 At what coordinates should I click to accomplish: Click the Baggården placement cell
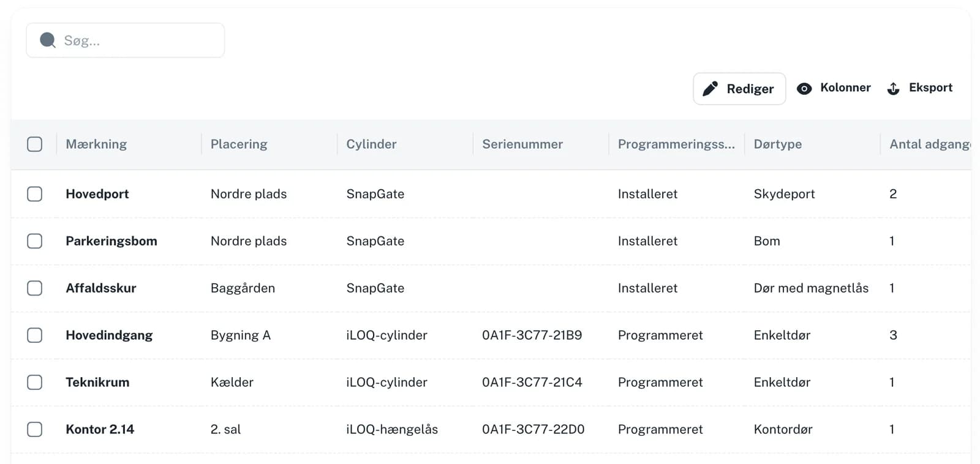tap(243, 288)
